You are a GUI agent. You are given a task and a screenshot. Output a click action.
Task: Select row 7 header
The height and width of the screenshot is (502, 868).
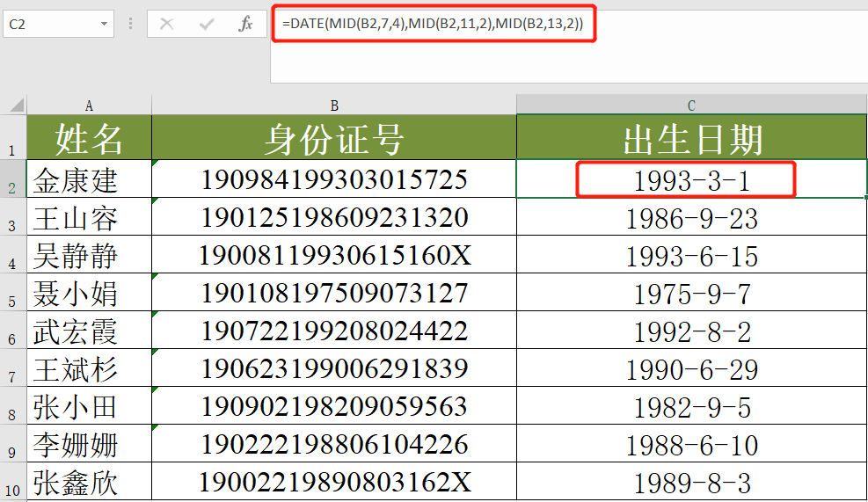12,367
